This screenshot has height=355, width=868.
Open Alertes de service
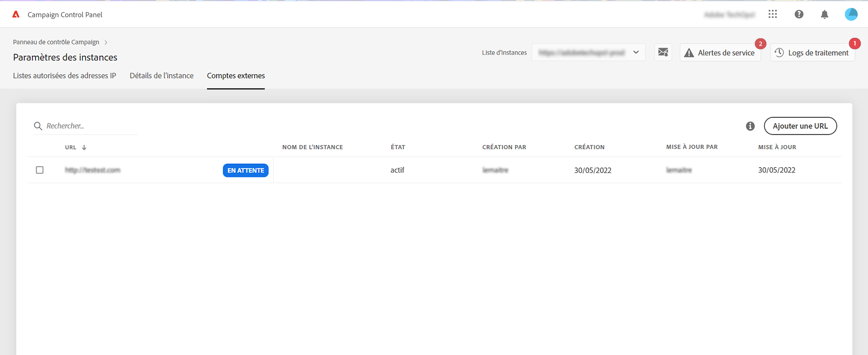pyautogui.click(x=720, y=52)
